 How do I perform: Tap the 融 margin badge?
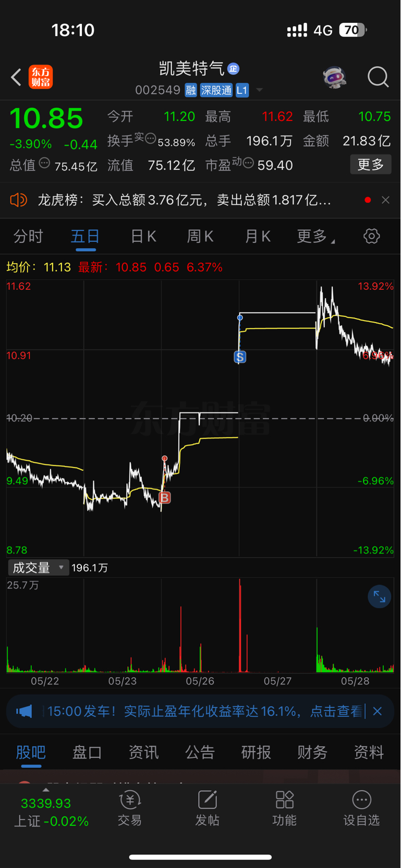click(x=191, y=90)
